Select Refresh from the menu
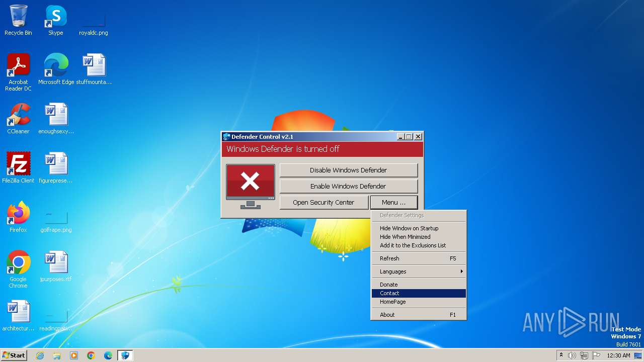 (419, 258)
